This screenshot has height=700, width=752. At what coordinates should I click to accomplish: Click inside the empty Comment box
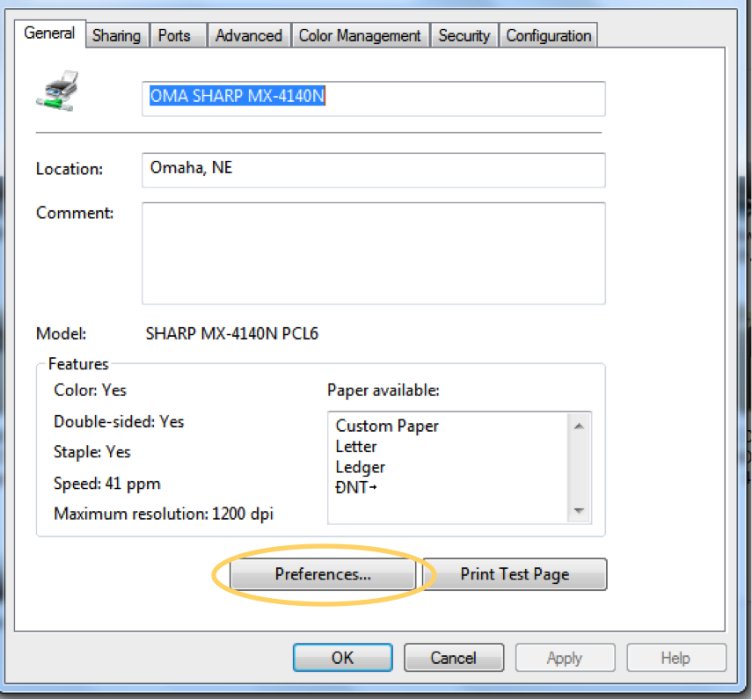pyautogui.click(x=373, y=252)
